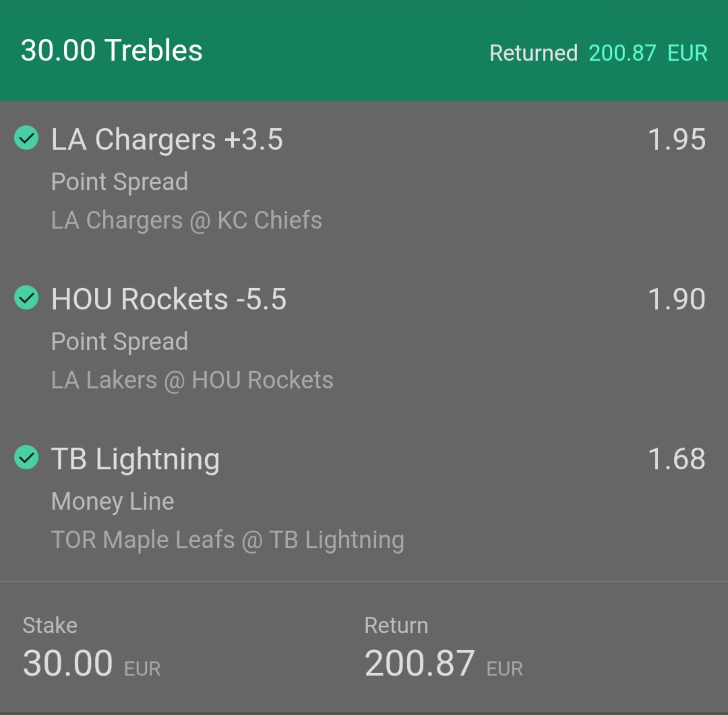The width and height of the screenshot is (728, 715).
Task: Click the 1.95 odds value
Action: [x=677, y=140]
